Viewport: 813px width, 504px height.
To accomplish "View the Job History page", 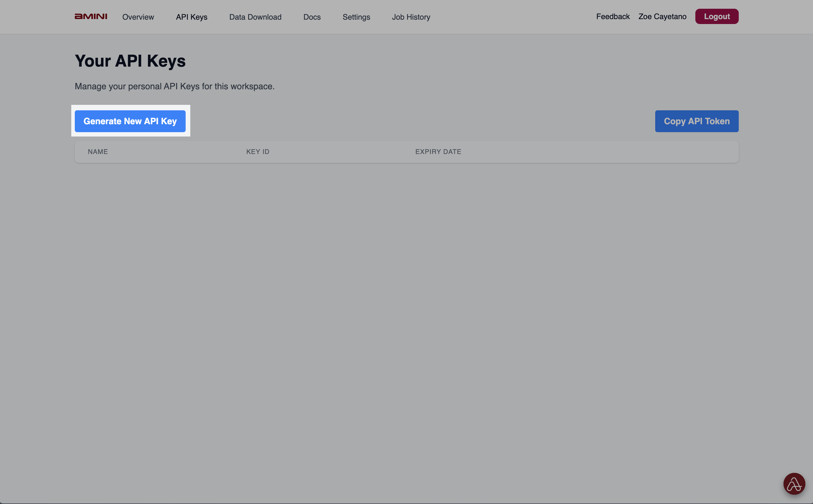I will tap(411, 17).
